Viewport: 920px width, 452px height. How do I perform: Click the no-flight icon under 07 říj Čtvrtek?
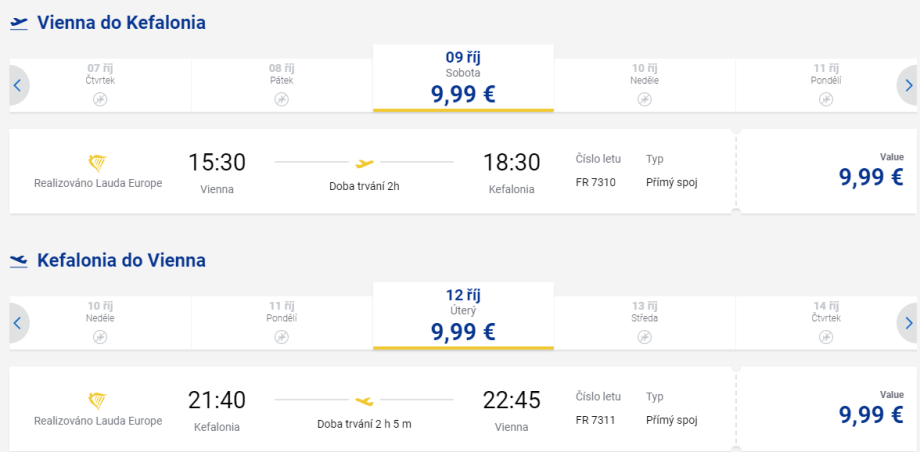coord(100,99)
